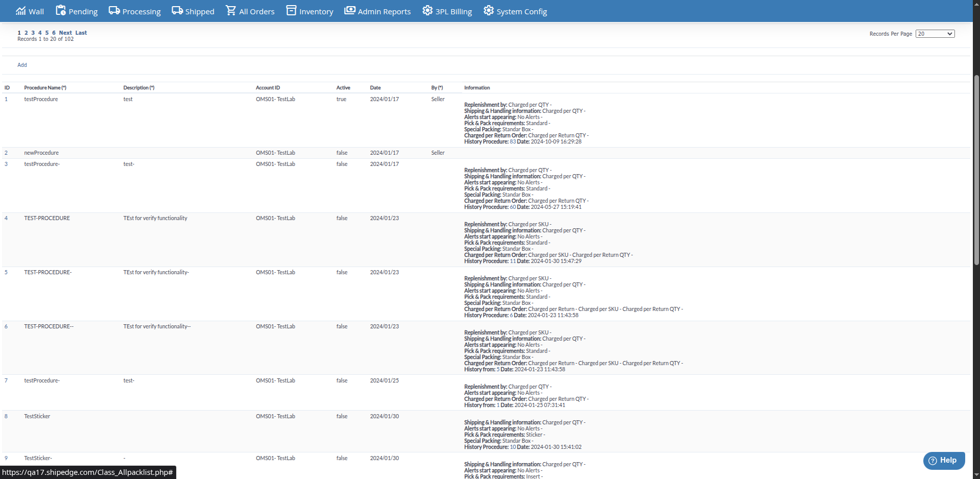Open procedure ID 8 link
Image resolution: width=980 pixels, height=479 pixels.
[x=6, y=416]
